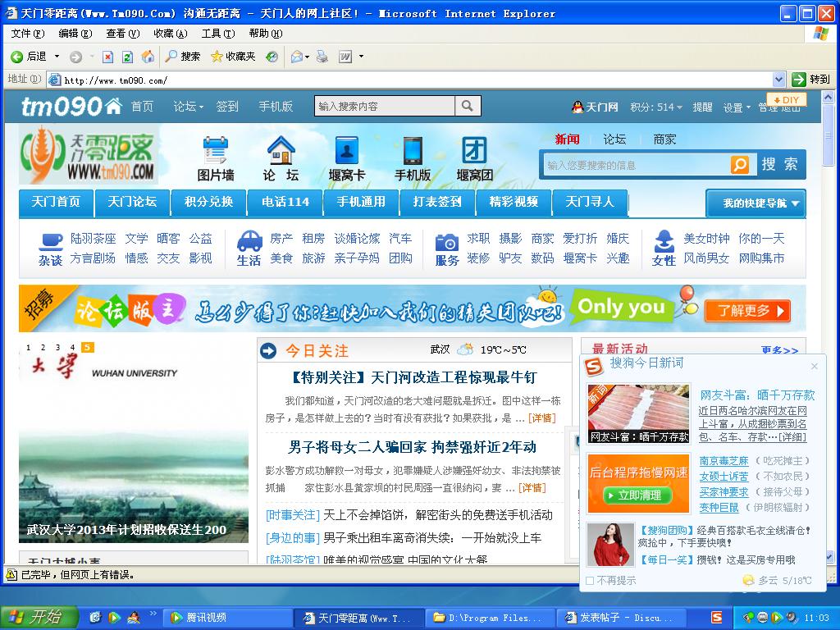
Task: Click the 输入您要搜索的信息 field
Action: pyautogui.click(x=637, y=165)
